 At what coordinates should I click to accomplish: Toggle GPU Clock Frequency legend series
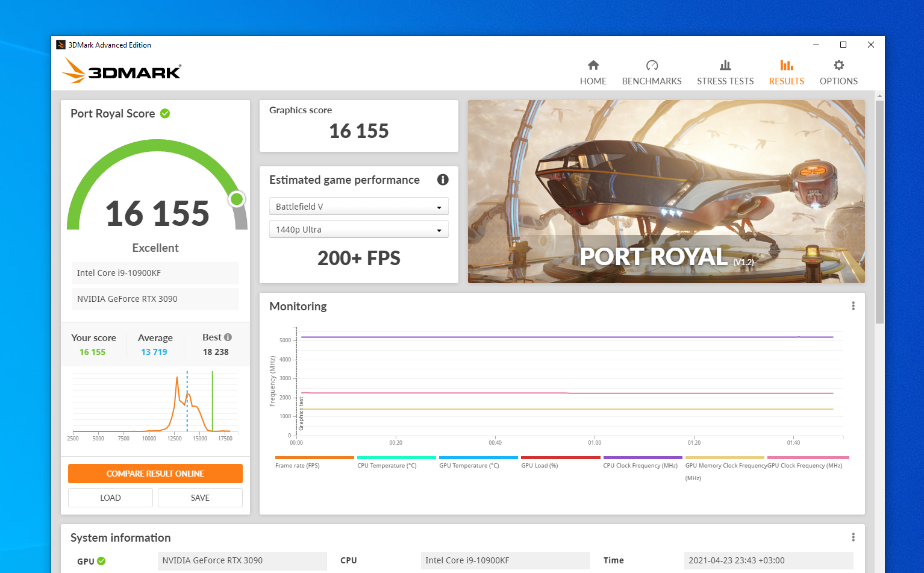click(x=808, y=462)
